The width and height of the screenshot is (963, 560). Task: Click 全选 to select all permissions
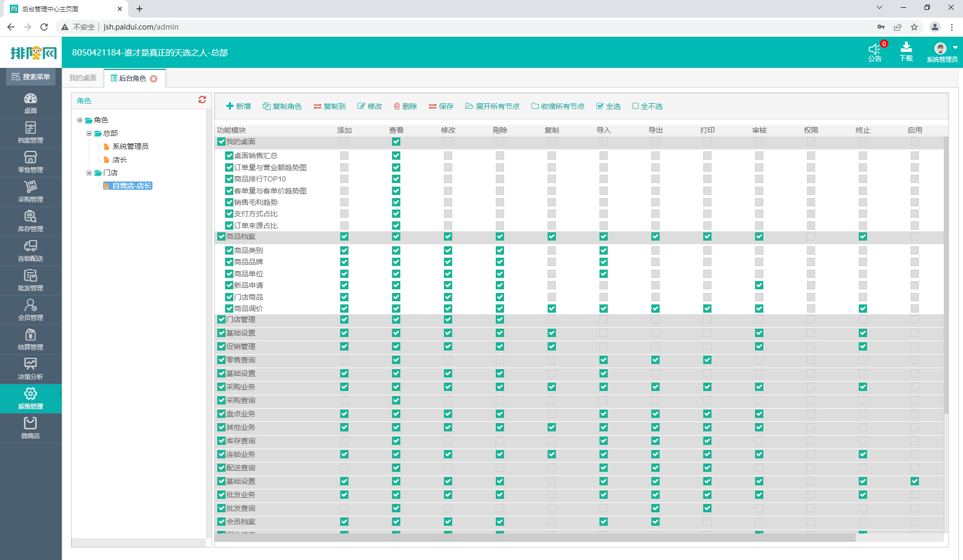pos(609,106)
